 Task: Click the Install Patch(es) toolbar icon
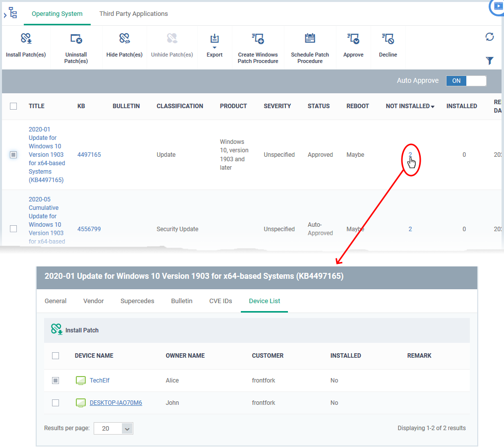[26, 38]
